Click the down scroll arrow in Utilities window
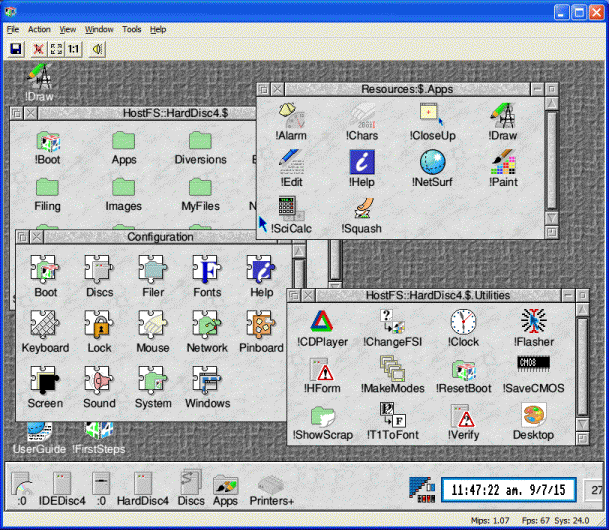Screen dimensions: 609x530 click(x=582, y=424)
